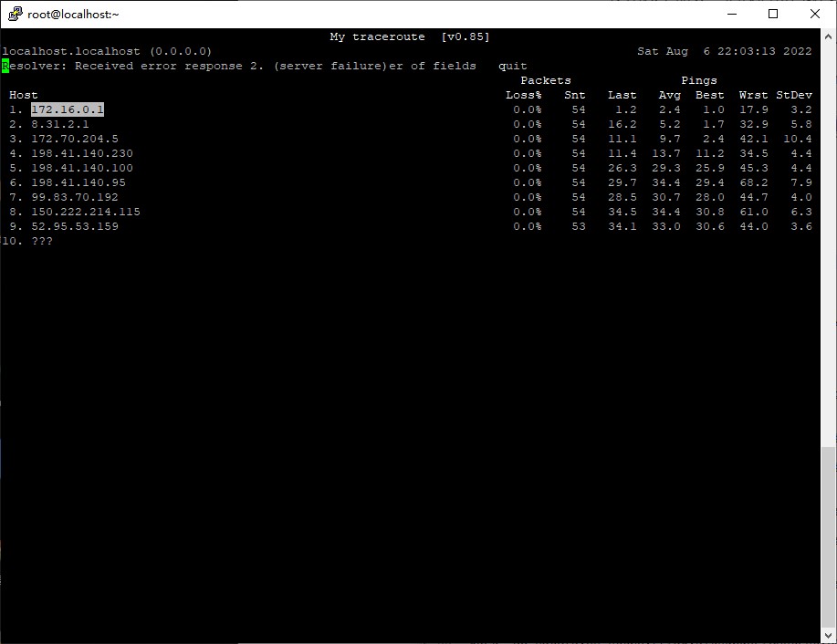Click the Best column header
The width and height of the screenshot is (837, 644).
click(x=710, y=95)
